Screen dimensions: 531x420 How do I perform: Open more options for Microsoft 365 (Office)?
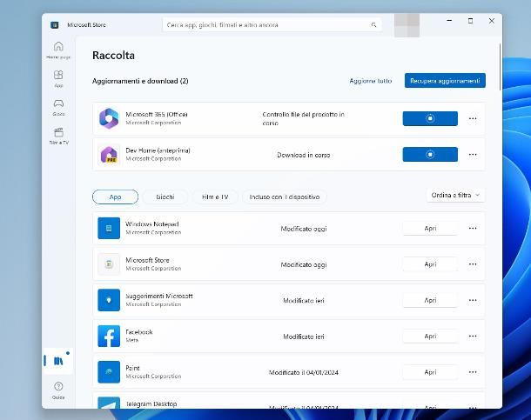point(473,118)
